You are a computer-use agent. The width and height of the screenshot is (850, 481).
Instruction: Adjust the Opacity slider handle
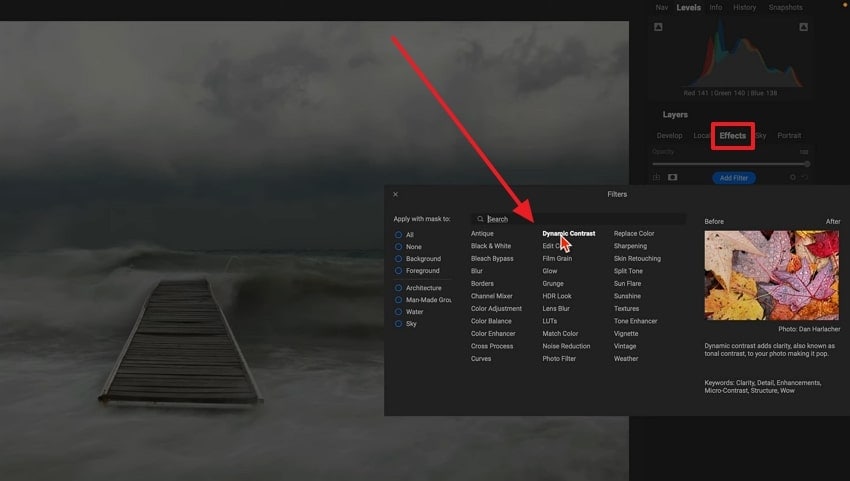pos(807,164)
